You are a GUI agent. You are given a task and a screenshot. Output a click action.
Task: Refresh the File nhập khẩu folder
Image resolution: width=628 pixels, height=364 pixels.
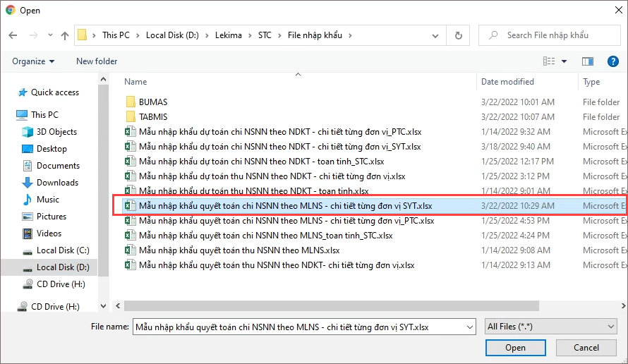point(458,35)
